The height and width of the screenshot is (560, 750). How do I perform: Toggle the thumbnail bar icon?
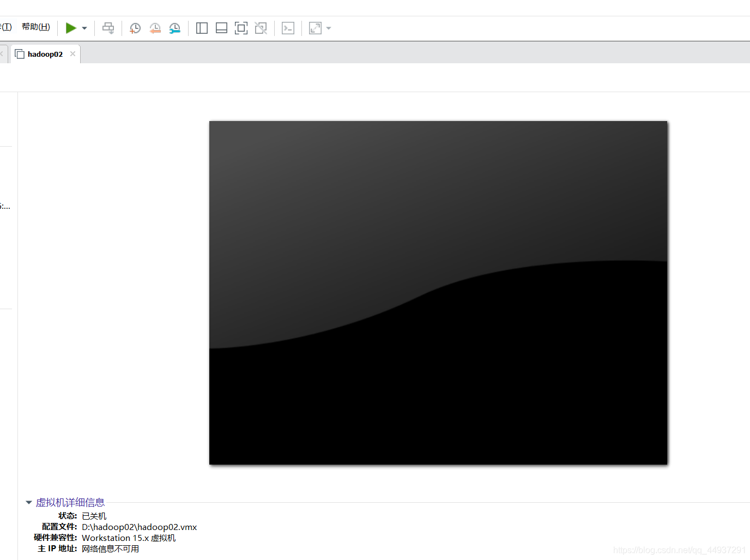pos(221,28)
